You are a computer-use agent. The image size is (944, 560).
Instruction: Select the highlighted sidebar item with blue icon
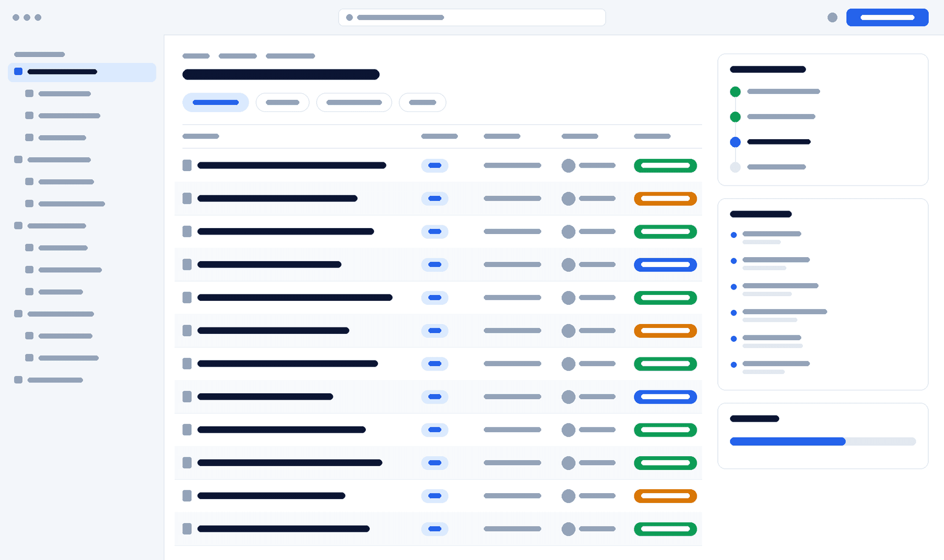[x=82, y=72]
